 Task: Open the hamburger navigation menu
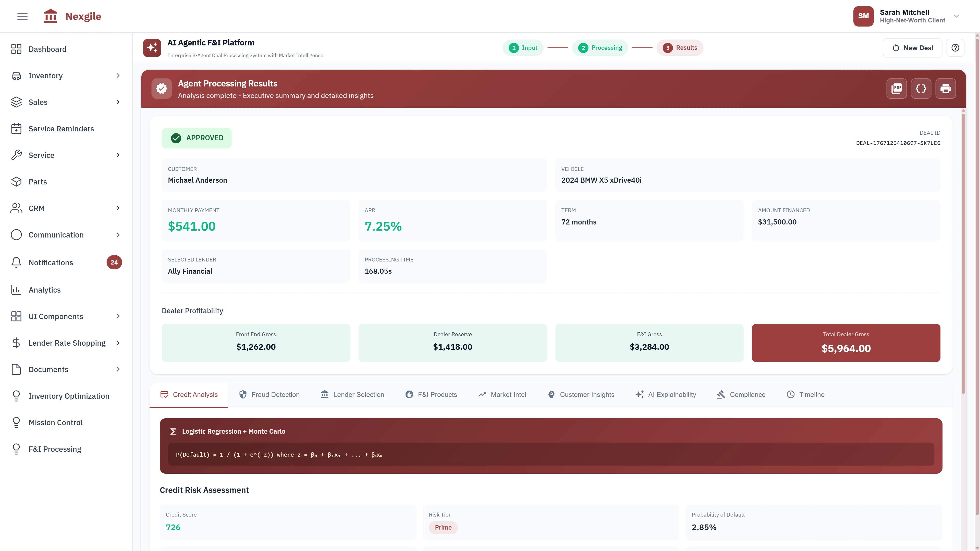(x=22, y=16)
